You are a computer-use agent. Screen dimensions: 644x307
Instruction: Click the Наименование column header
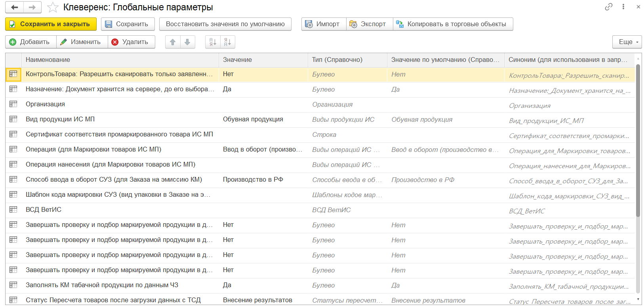[x=120, y=60]
